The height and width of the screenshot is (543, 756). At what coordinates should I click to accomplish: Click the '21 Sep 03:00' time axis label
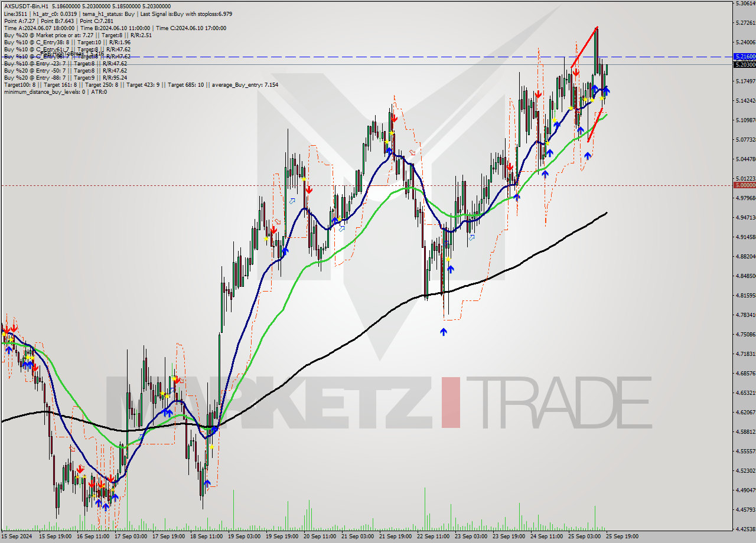pos(358,536)
